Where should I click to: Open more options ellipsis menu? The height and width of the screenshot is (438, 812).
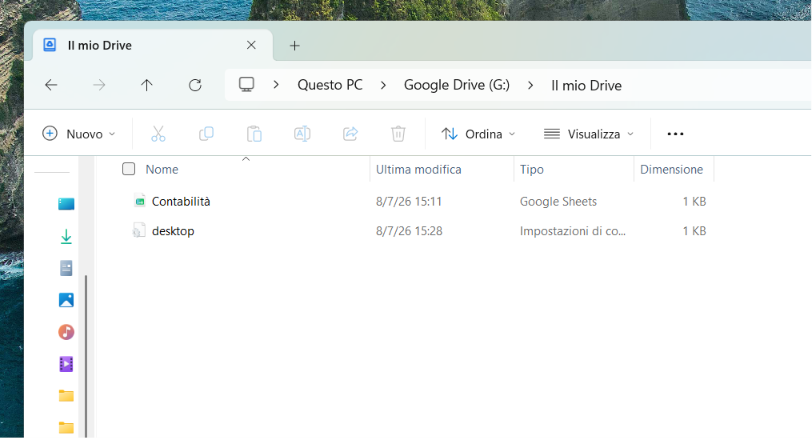675,134
